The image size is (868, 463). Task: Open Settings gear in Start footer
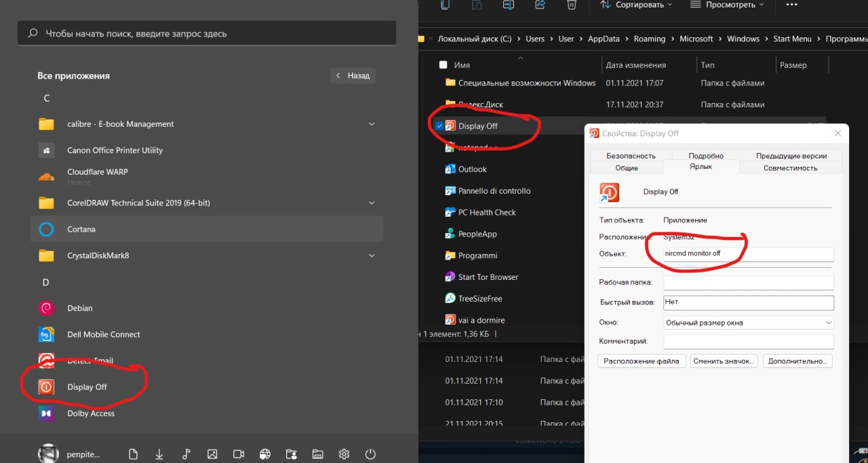point(344,454)
